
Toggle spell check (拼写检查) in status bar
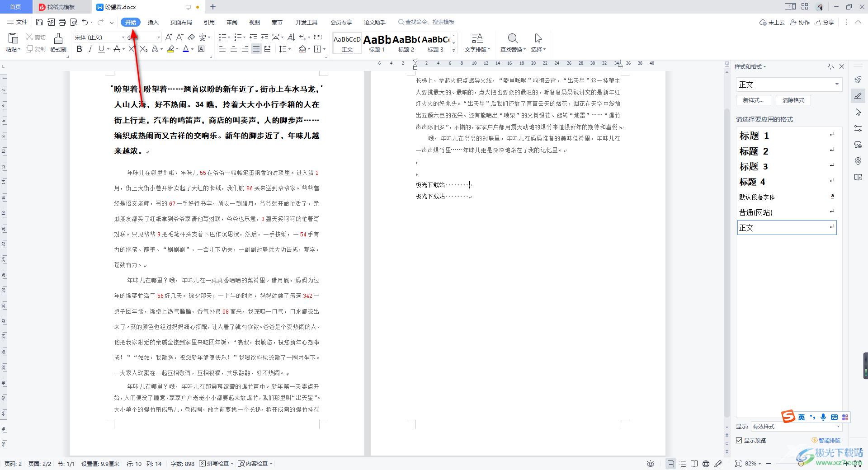pyautogui.click(x=216, y=464)
